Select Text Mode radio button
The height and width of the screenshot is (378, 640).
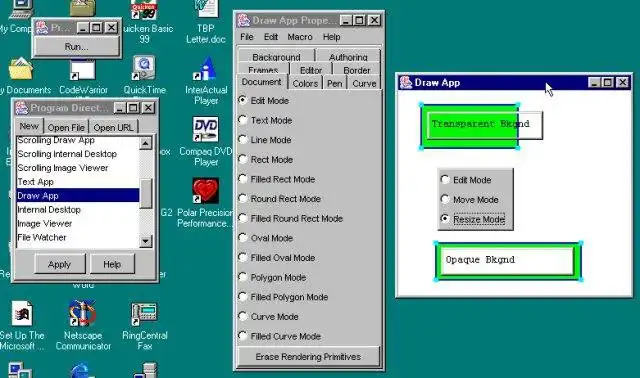coord(242,120)
